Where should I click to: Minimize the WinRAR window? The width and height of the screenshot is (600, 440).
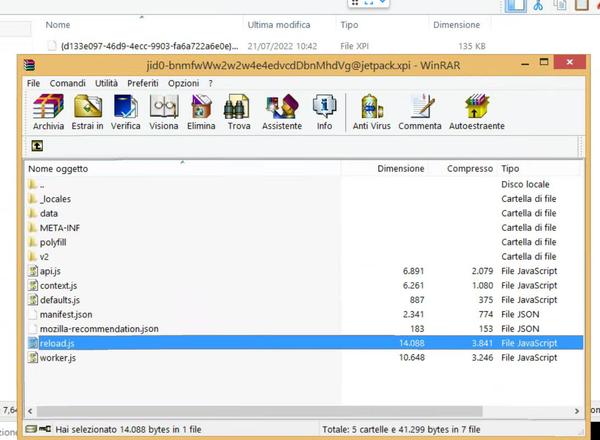[x=525, y=64]
